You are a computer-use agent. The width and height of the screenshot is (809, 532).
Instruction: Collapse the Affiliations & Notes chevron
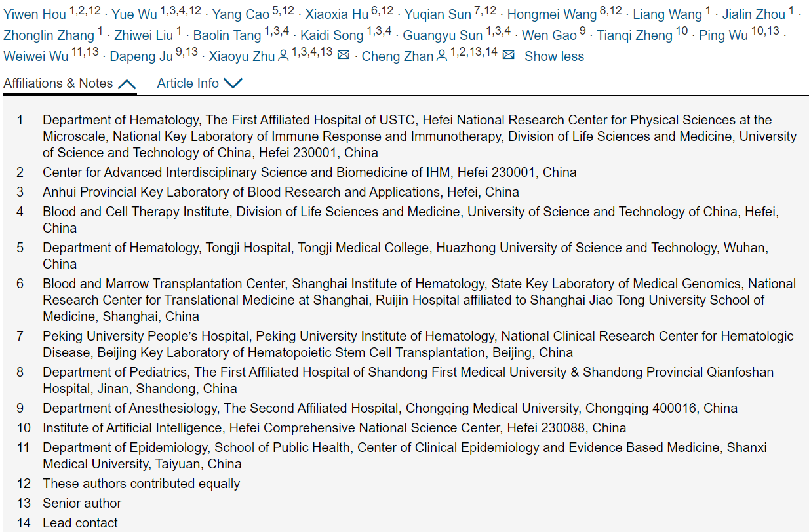tap(127, 84)
